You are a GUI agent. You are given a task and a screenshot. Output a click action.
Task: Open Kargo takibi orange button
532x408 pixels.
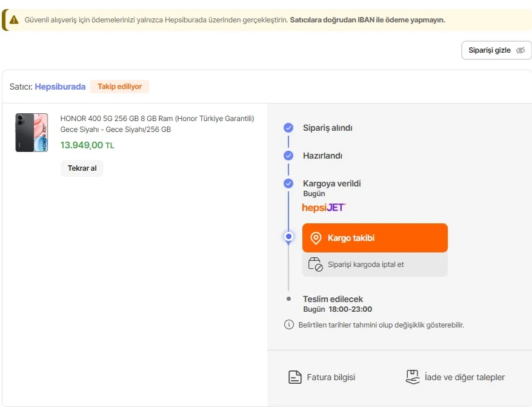(374, 238)
